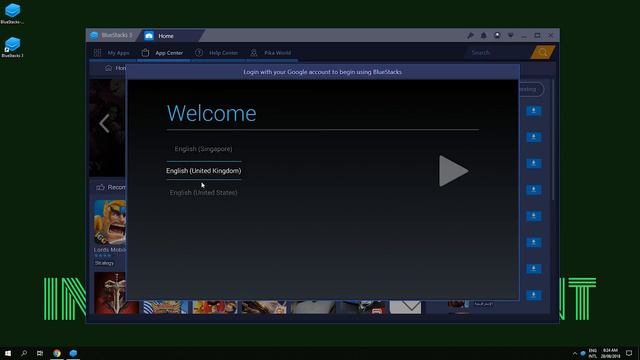Open the top BlueStacks desktop shortcut
The height and width of the screenshot is (360, 640).
pos(12,13)
